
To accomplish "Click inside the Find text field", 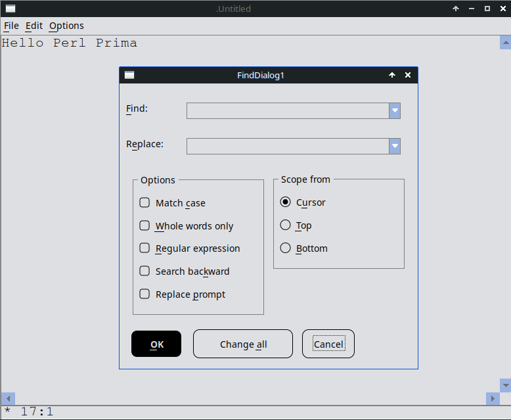I will pyautogui.click(x=287, y=110).
